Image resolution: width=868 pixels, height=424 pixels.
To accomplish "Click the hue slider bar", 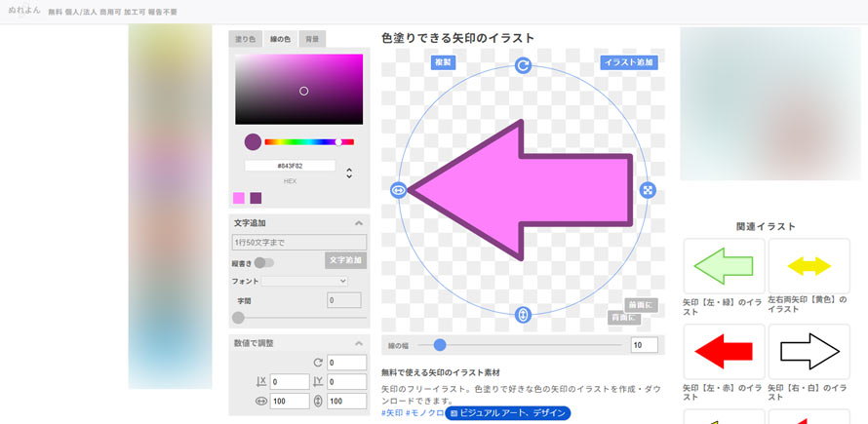I will point(309,142).
